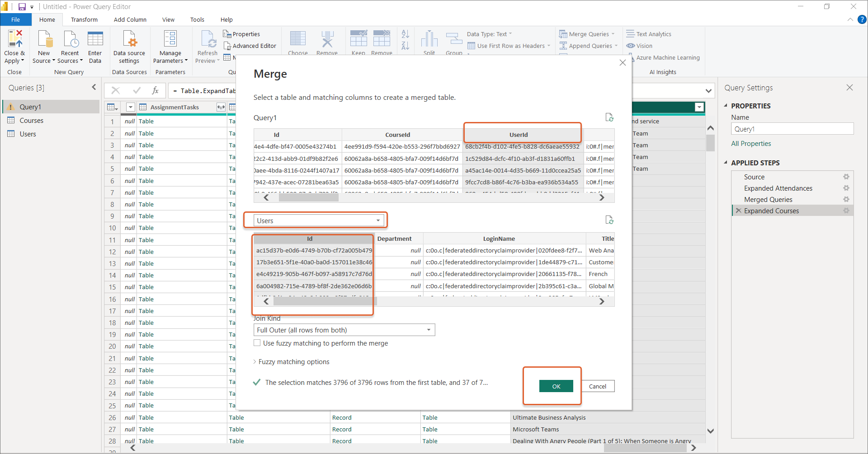The height and width of the screenshot is (454, 868).
Task: Enable fuzzy matching checkbox
Action: 257,343
